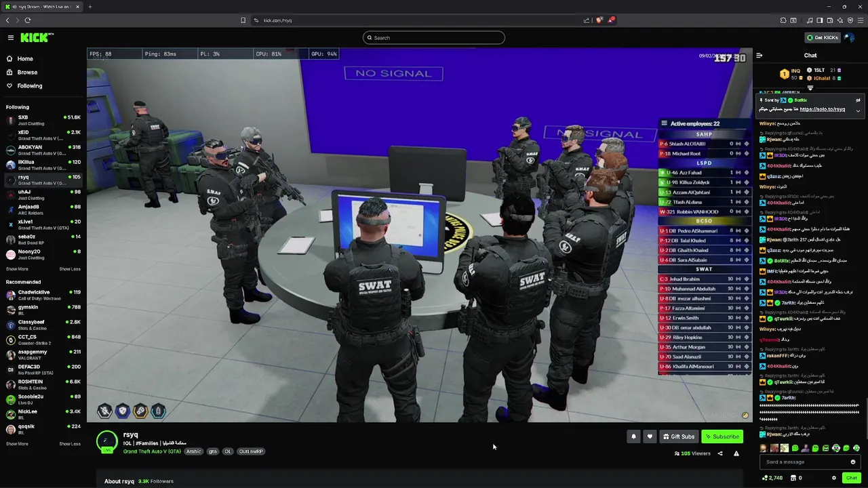Go to Home in sidebar
This screenshot has height=488, width=868.
(x=25, y=59)
